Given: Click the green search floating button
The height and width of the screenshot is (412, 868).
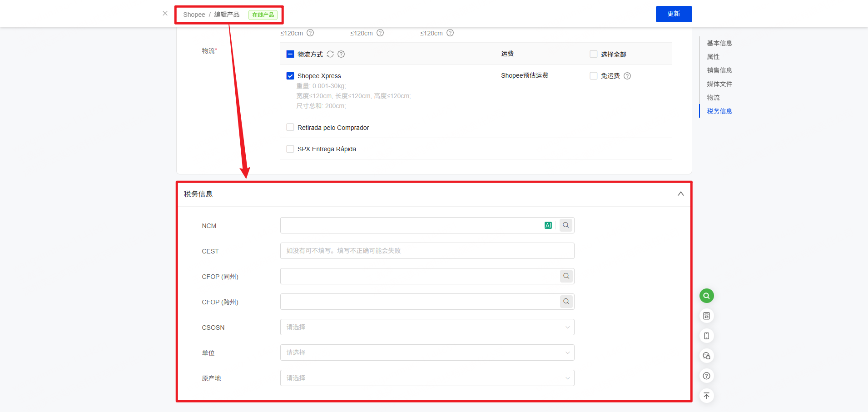Looking at the screenshot, I should pos(706,296).
